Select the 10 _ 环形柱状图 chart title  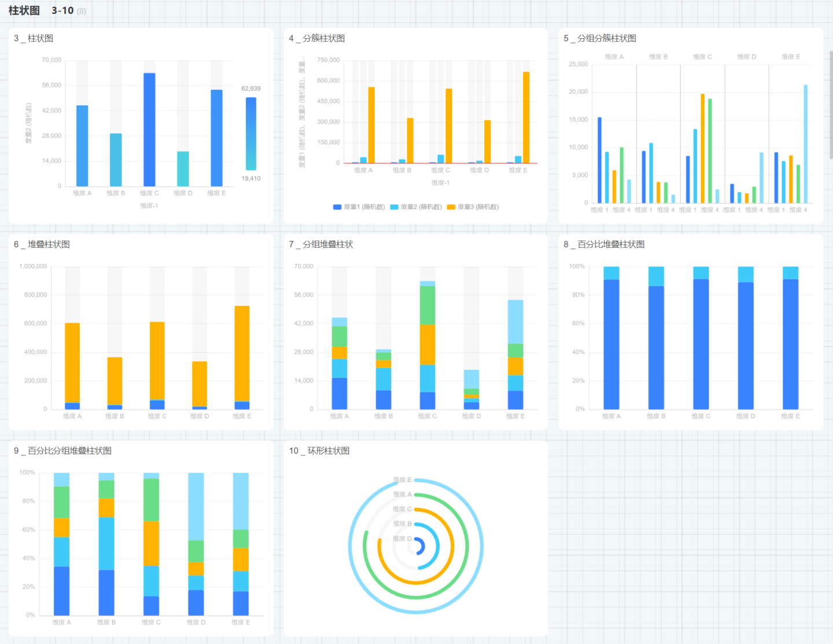319,451
